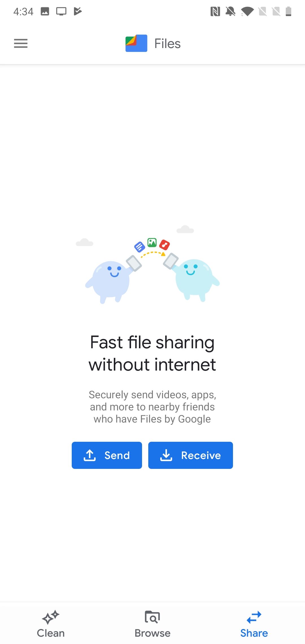This screenshot has height=644, width=305.
Task: Tap the tasks checkmark notification icon
Action: click(78, 11)
